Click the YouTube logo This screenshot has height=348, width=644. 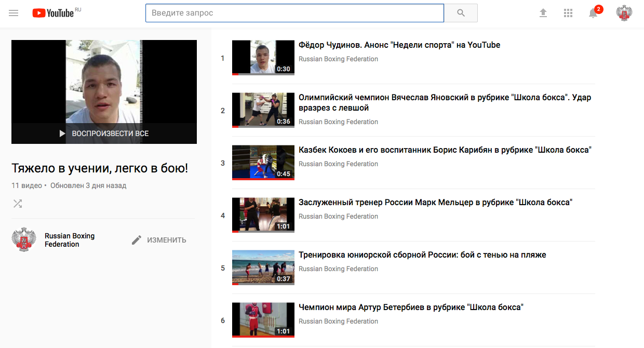tap(53, 13)
